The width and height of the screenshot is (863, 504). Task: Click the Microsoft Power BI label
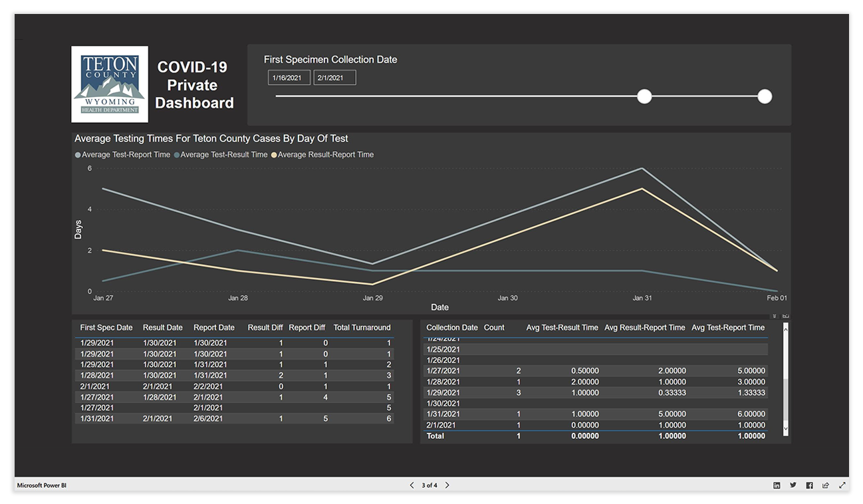[x=42, y=485]
